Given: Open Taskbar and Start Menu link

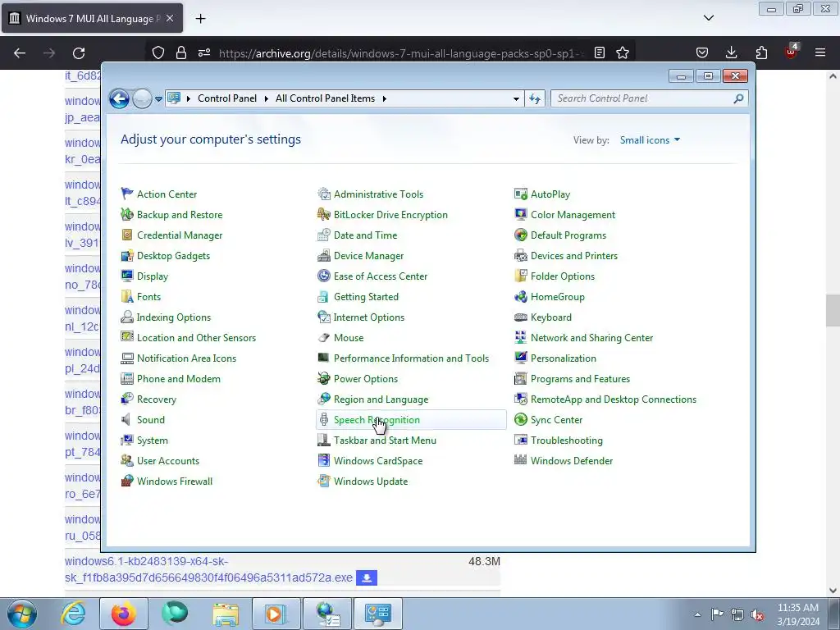Looking at the screenshot, I should [385, 441].
